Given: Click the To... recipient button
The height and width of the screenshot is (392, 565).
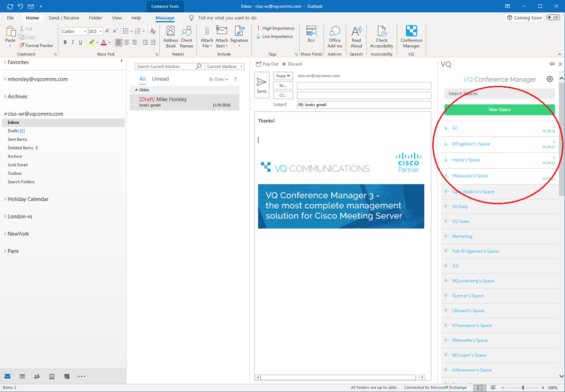Looking at the screenshot, I should click(283, 86).
